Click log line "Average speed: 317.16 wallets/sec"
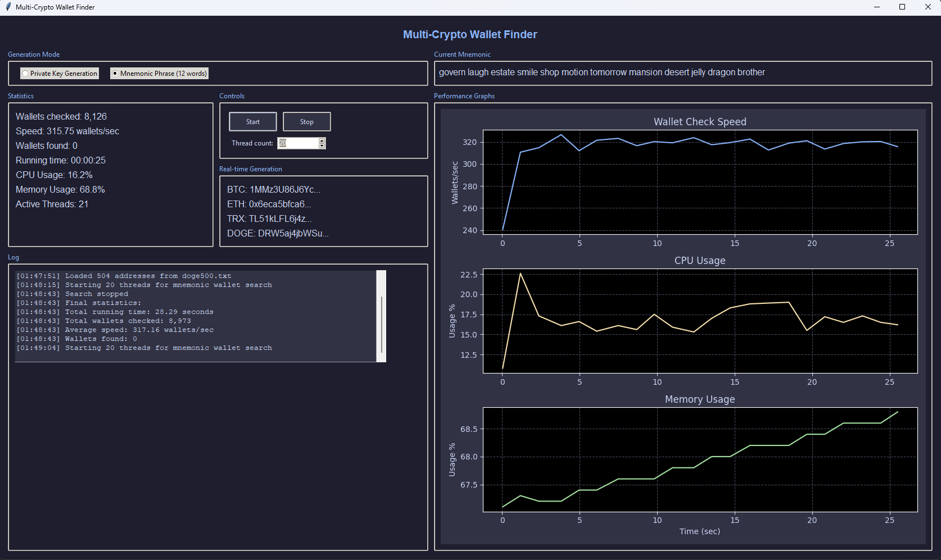 115,330
